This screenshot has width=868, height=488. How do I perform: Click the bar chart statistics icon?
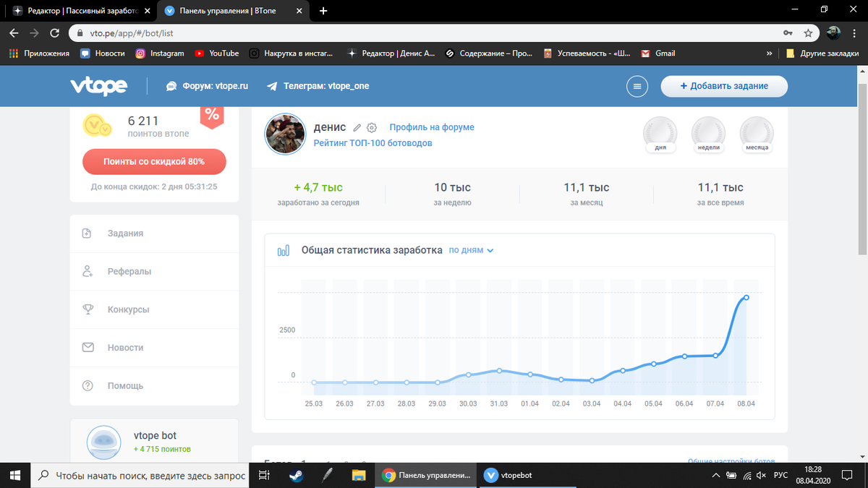tap(284, 251)
